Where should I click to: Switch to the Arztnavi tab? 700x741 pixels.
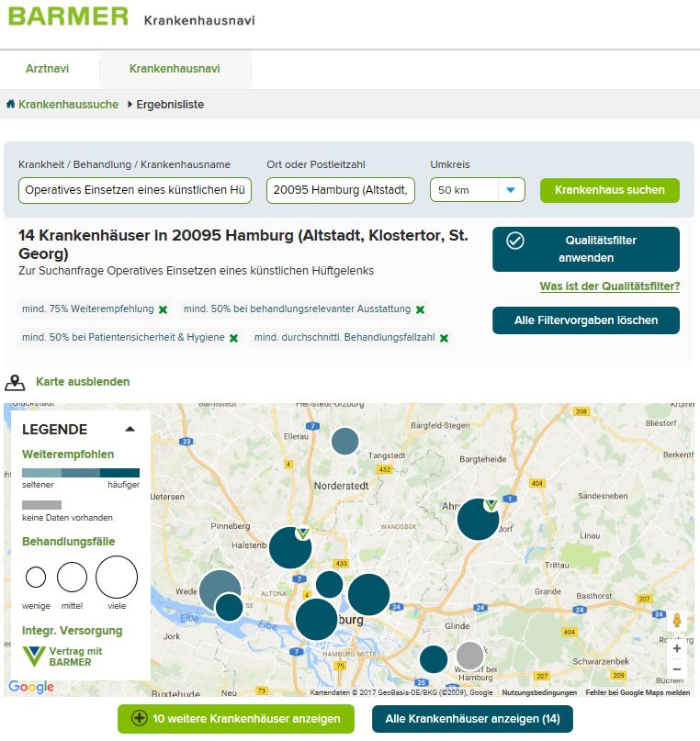click(x=48, y=69)
